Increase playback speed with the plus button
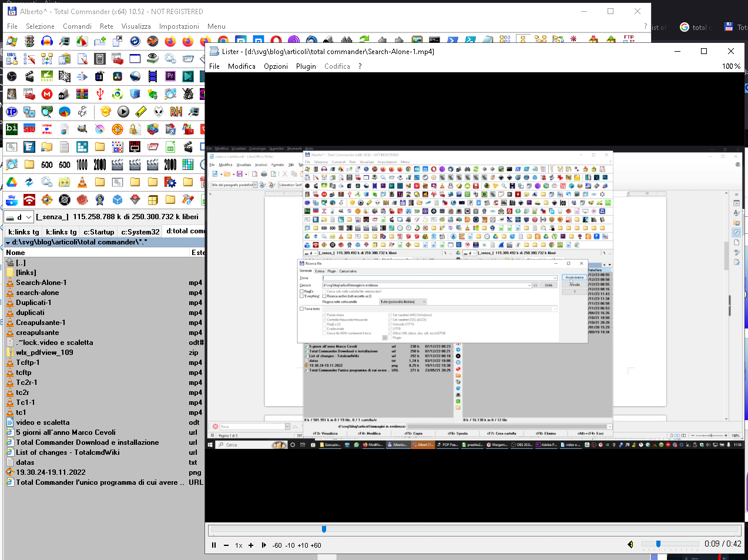This screenshot has width=748, height=560. click(x=251, y=545)
